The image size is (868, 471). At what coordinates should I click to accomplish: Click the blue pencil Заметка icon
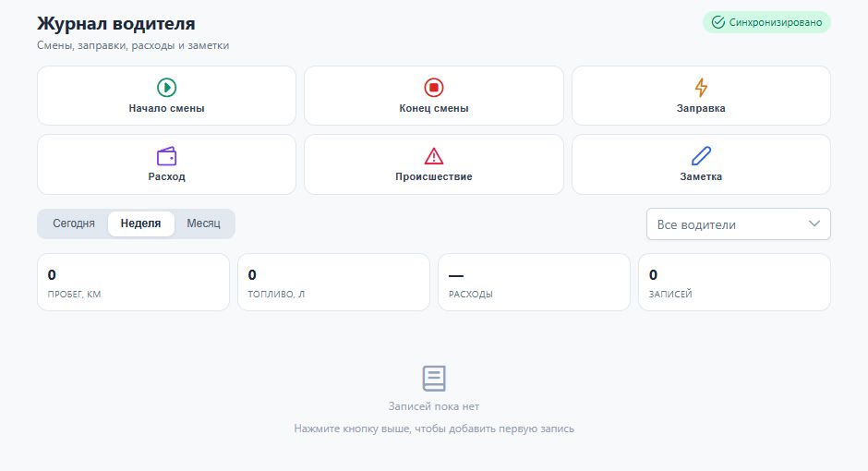coord(701,156)
